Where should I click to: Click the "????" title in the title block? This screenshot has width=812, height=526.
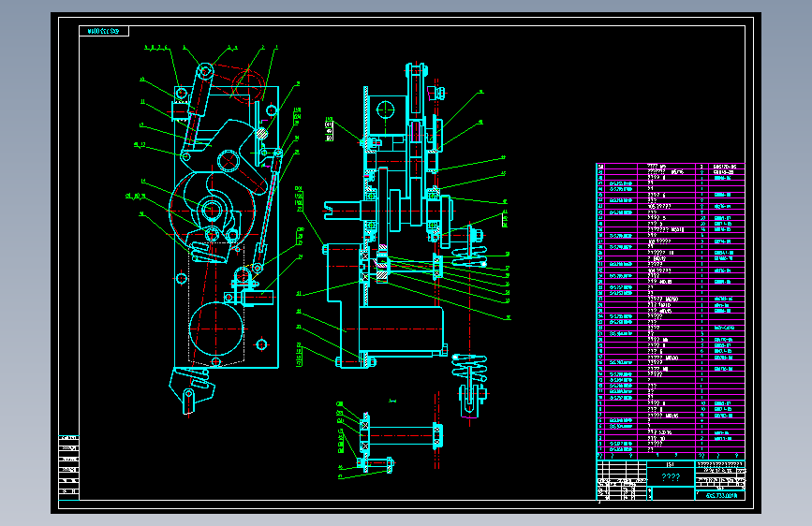point(671,477)
